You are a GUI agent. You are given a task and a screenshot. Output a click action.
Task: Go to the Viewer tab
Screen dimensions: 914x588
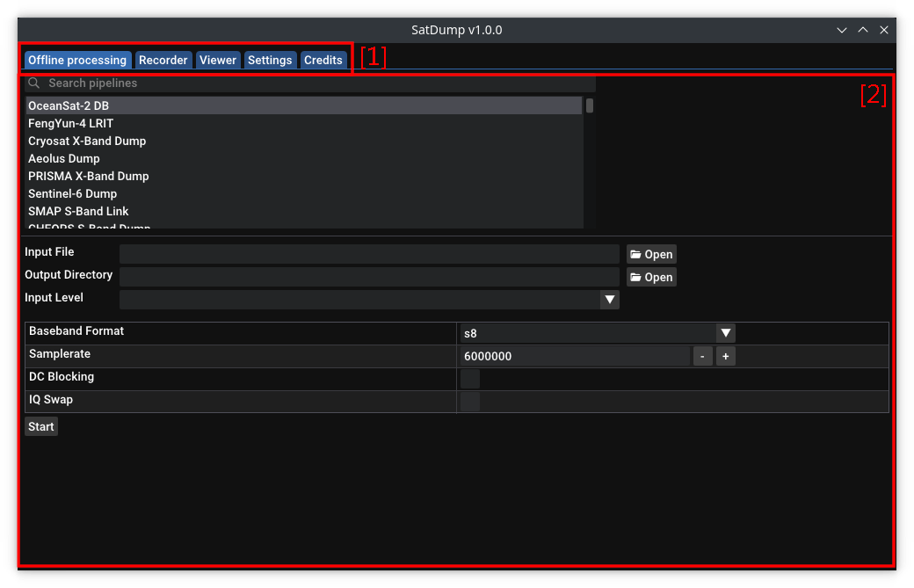coord(218,60)
